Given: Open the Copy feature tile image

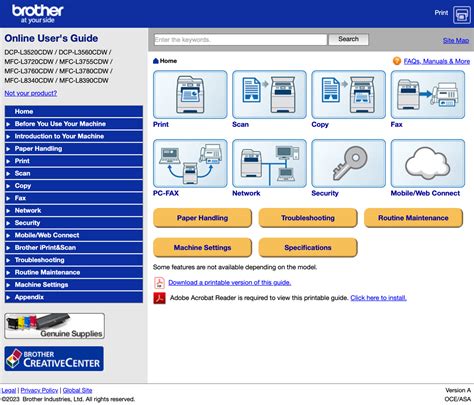Looking at the screenshot, I should (348, 94).
